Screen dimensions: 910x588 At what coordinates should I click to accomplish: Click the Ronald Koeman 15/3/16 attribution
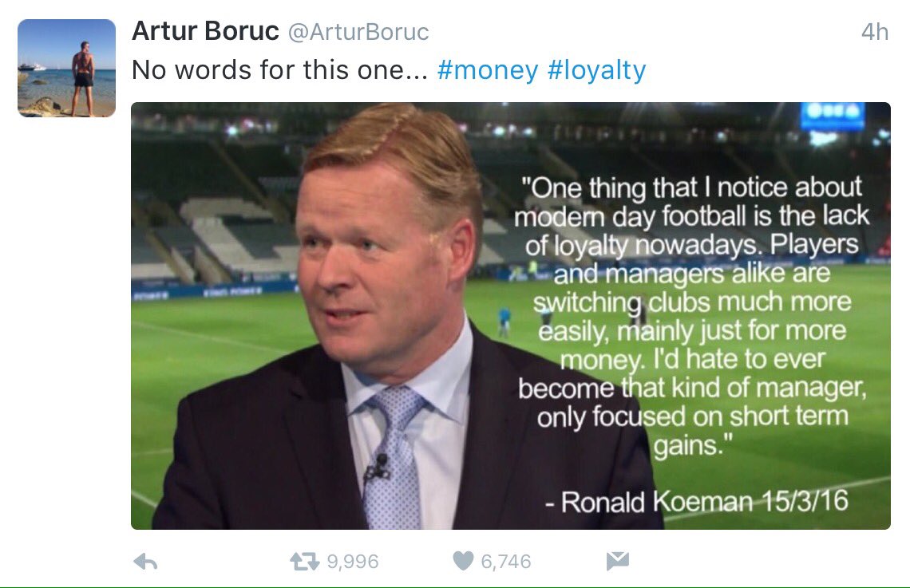click(x=696, y=502)
